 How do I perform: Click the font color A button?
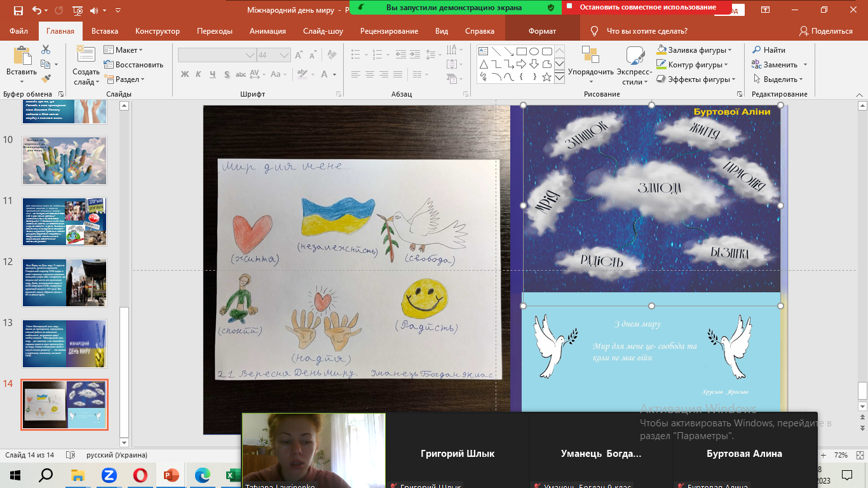pyautogui.click(x=323, y=74)
